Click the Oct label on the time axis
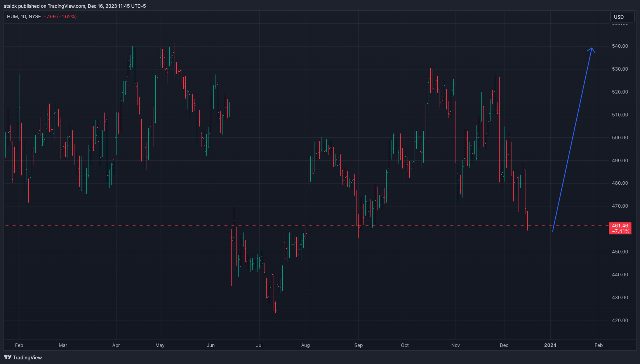 tap(405, 345)
